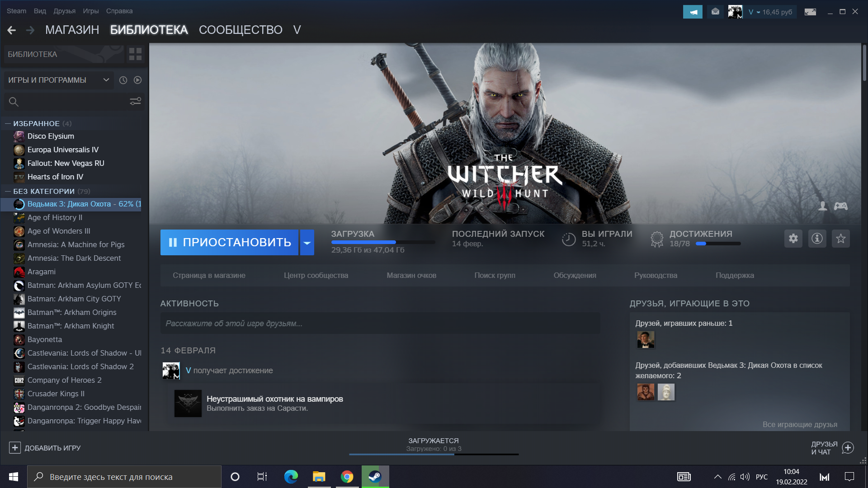Open the Windows notification center
Screen dimensions: 868x488
point(849,477)
